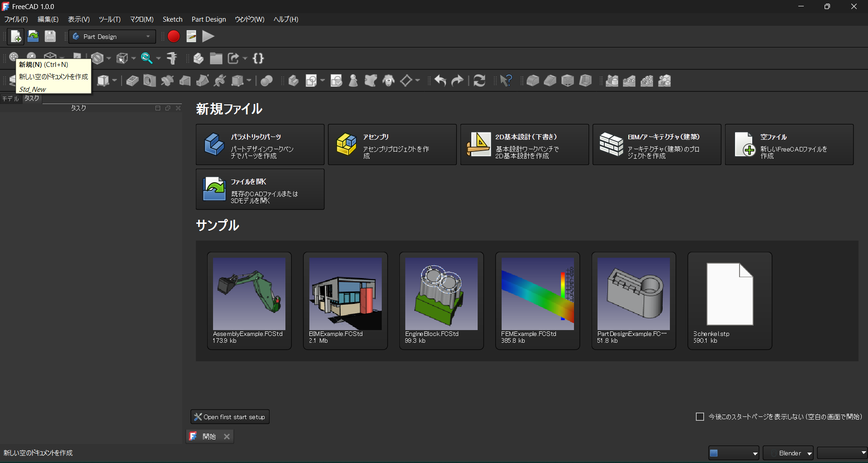Click the Sub-shape binder icon
This screenshot has height=463, width=868.
[371, 80]
